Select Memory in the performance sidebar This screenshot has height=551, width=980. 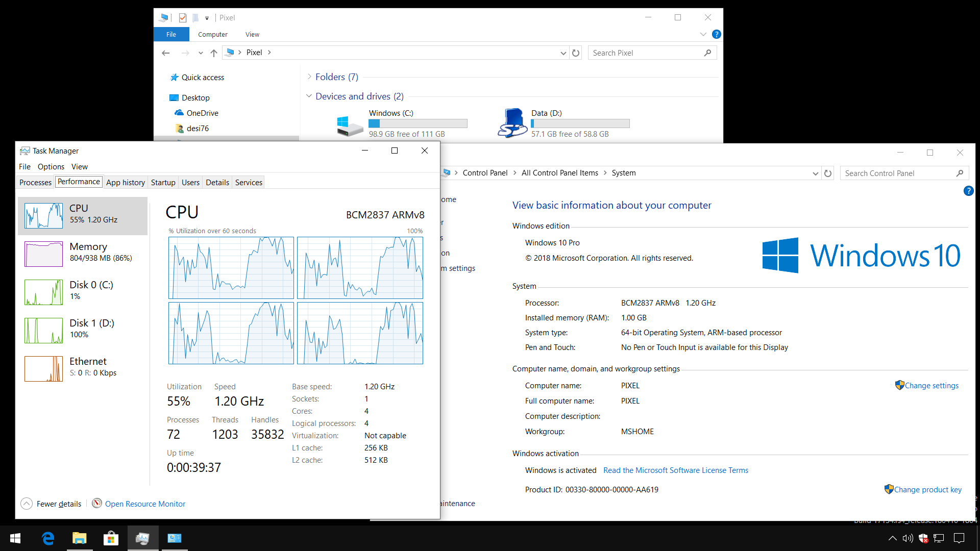(83, 254)
